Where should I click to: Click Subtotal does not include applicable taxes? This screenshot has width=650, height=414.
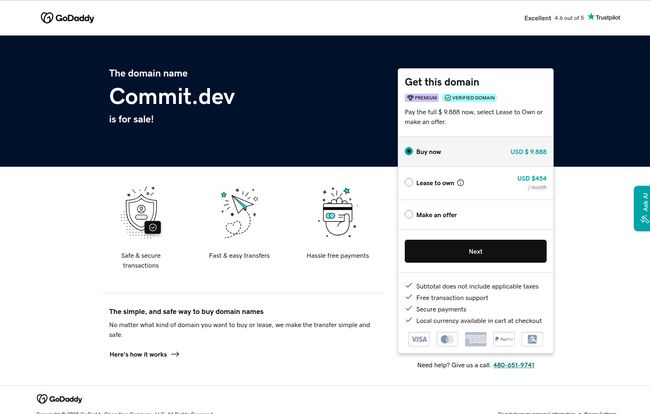point(477,286)
